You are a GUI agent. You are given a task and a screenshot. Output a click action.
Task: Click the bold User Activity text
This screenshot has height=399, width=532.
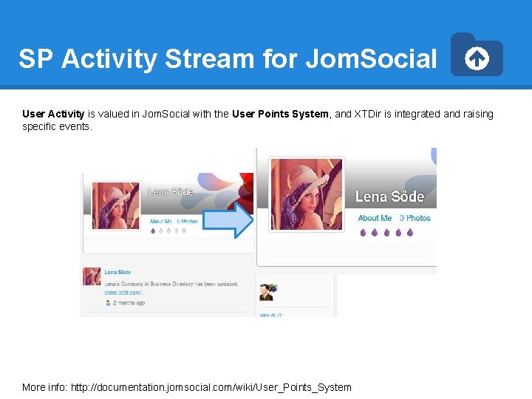[x=53, y=114]
